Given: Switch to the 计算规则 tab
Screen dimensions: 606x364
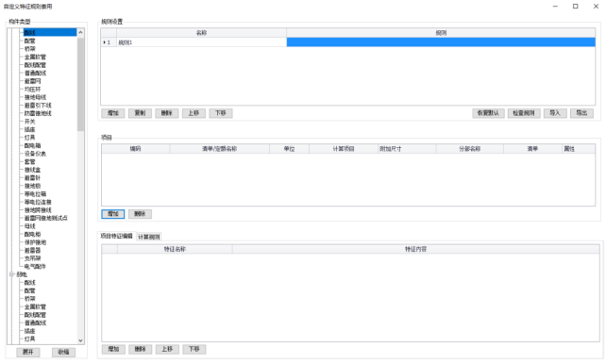Looking at the screenshot, I should pos(149,237).
